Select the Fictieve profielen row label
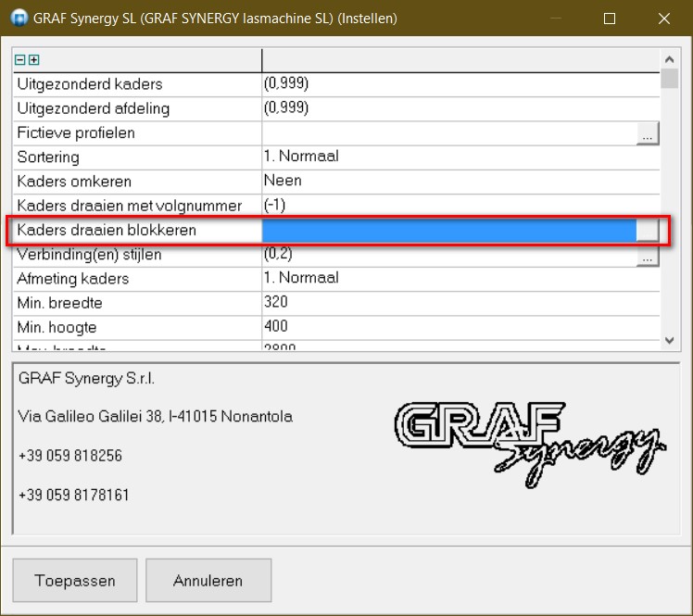The width and height of the screenshot is (693, 616). click(76, 133)
